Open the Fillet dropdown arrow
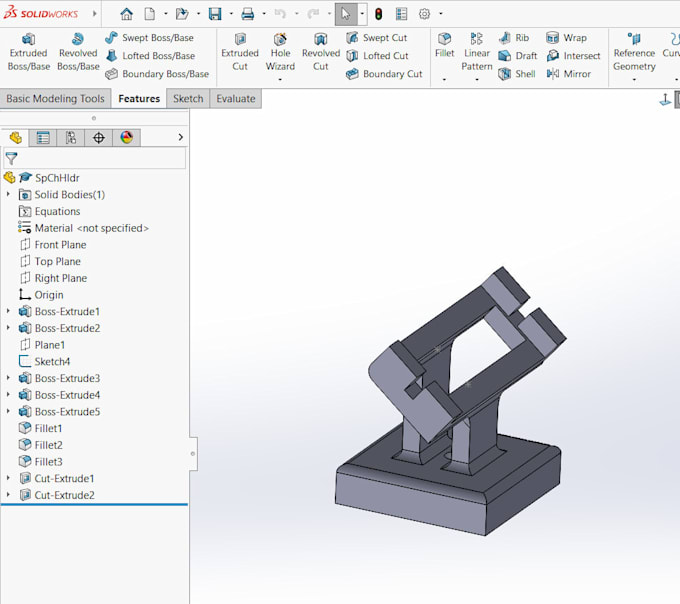The image size is (680, 604). click(444, 79)
